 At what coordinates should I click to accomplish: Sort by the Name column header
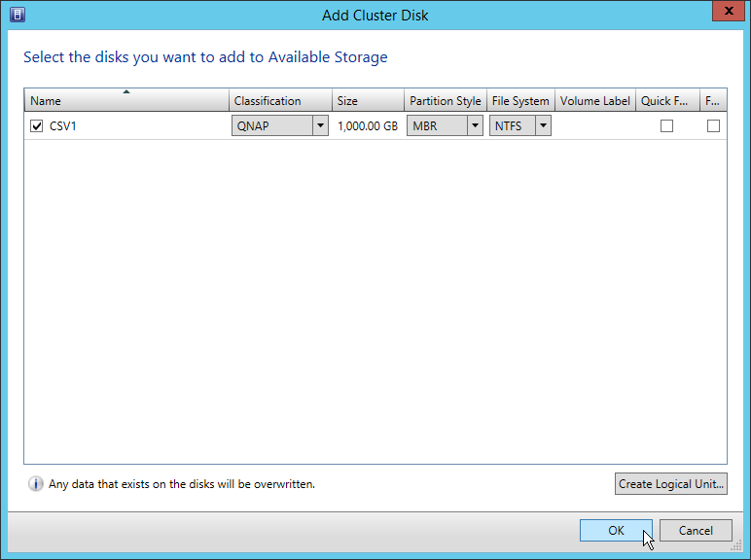(126, 101)
